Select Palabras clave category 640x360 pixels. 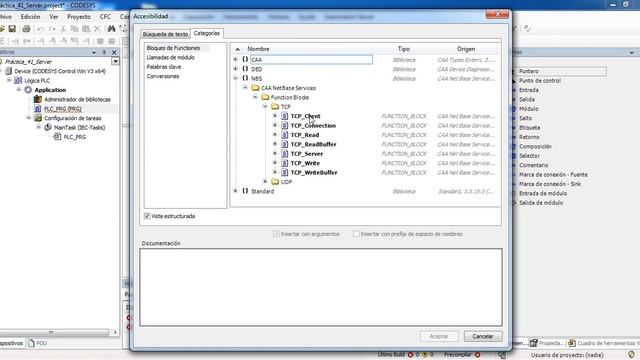pyautogui.click(x=164, y=67)
